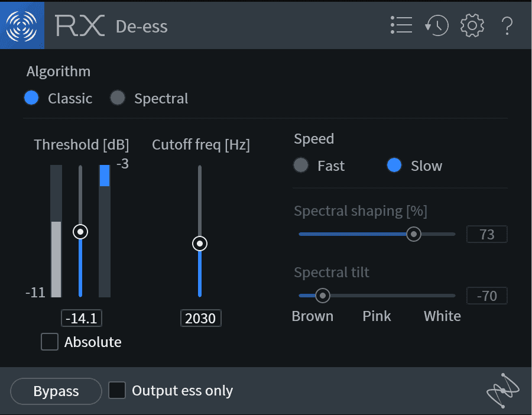This screenshot has width=532, height=415.
Task: Enable the Absolute checkbox
Action: (50, 341)
